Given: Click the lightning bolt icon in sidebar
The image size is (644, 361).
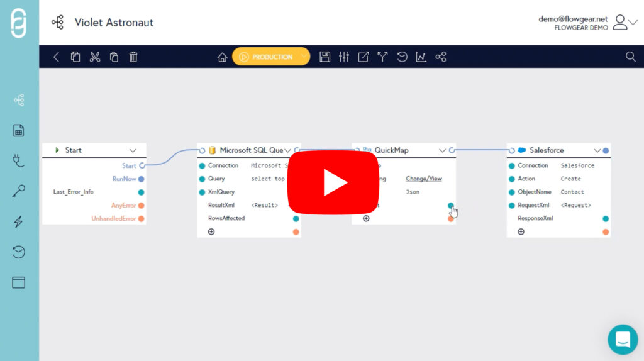Looking at the screenshot, I should tap(18, 222).
